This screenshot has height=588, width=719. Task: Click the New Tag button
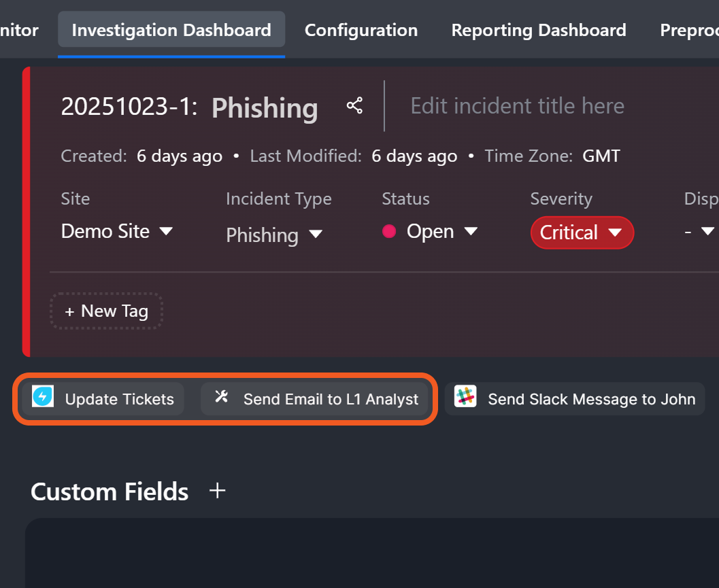pyautogui.click(x=106, y=311)
